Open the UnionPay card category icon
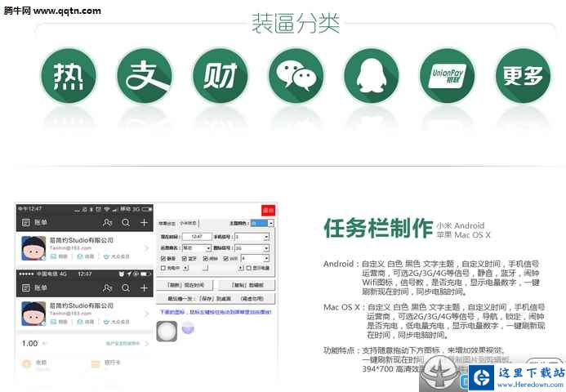Image resolution: width=566 pixels, height=392 pixels. 448,76
